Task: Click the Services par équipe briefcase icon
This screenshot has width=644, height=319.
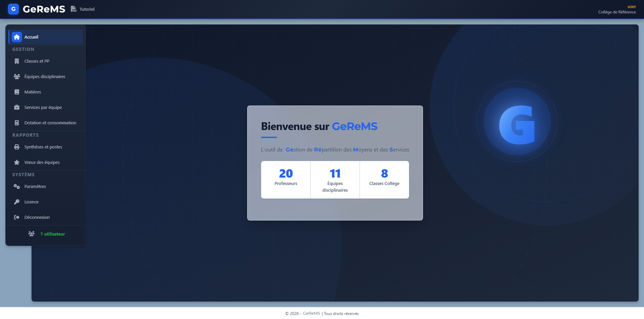Action: tap(17, 107)
